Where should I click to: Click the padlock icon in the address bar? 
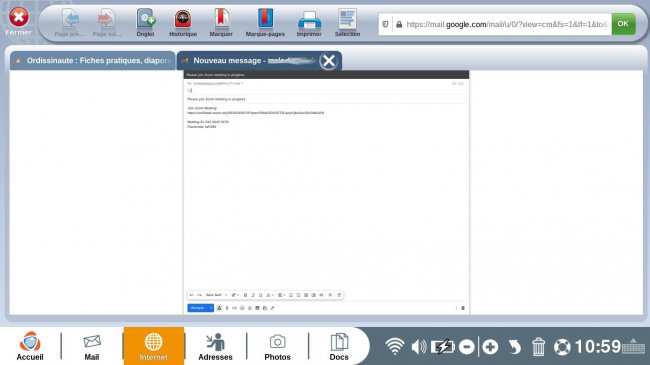click(x=399, y=24)
